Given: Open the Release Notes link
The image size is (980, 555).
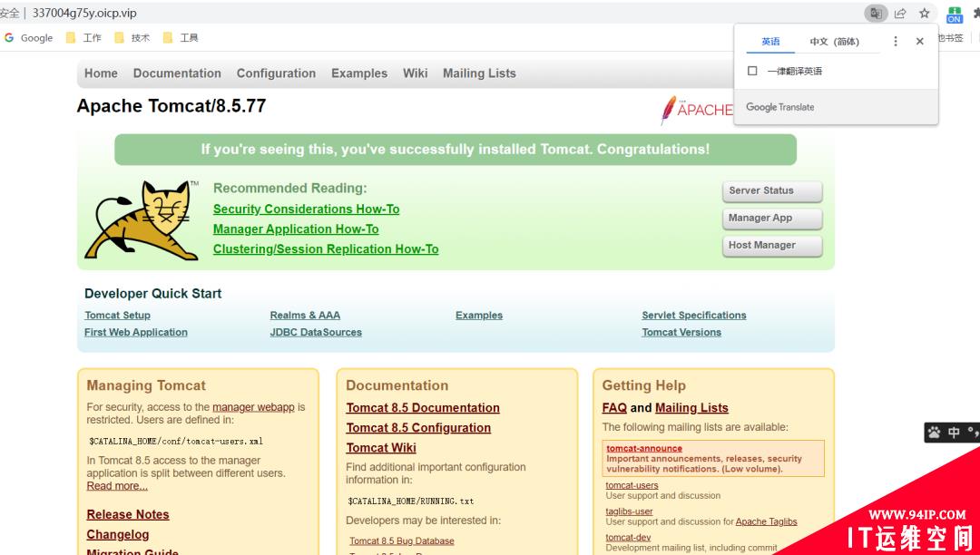Looking at the screenshot, I should coord(128,514).
